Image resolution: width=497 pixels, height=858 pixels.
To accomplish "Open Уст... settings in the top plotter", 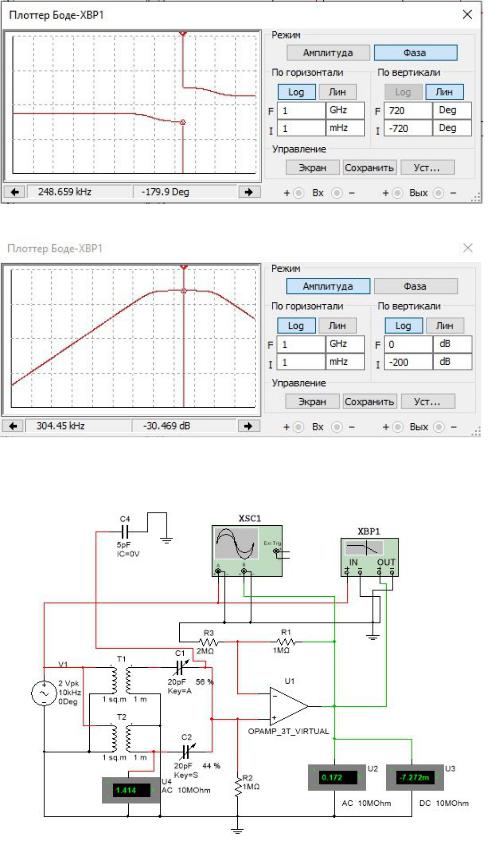I will 427,167.
